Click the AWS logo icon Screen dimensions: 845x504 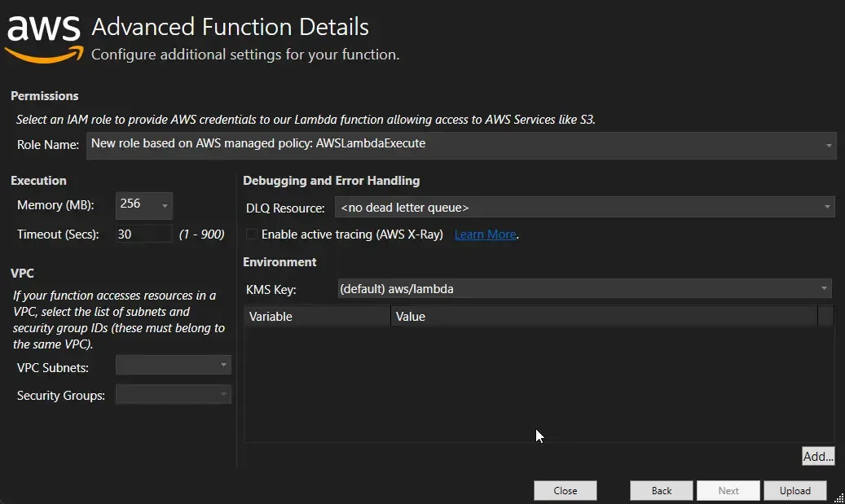click(42, 34)
